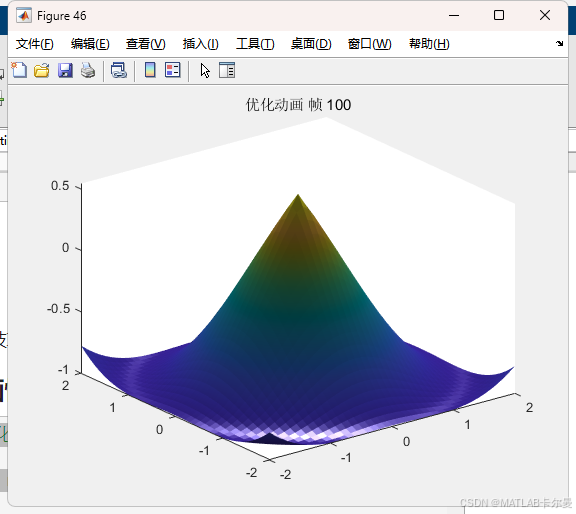Click the peak of the surface plot
Image resolution: width=576 pixels, height=514 pixels.
298,195
